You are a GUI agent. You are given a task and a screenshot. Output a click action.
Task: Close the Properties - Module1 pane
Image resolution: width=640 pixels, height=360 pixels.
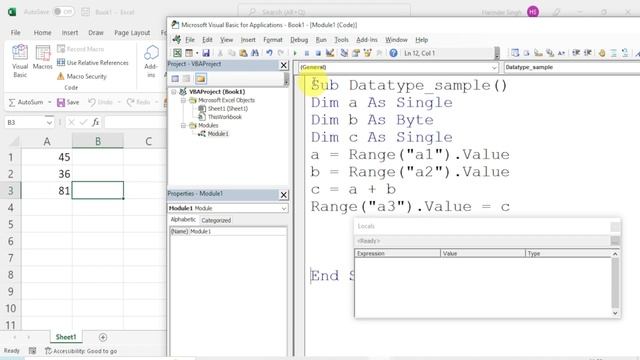point(284,195)
